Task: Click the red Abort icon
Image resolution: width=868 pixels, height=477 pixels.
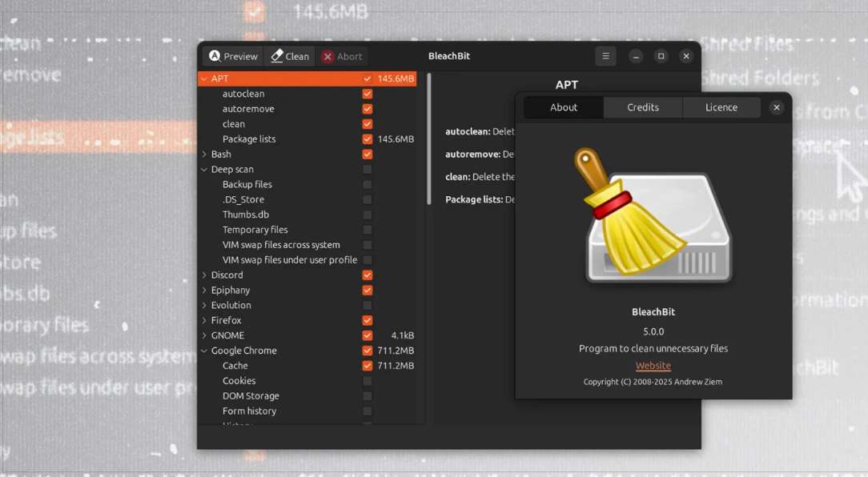Action: (x=328, y=57)
